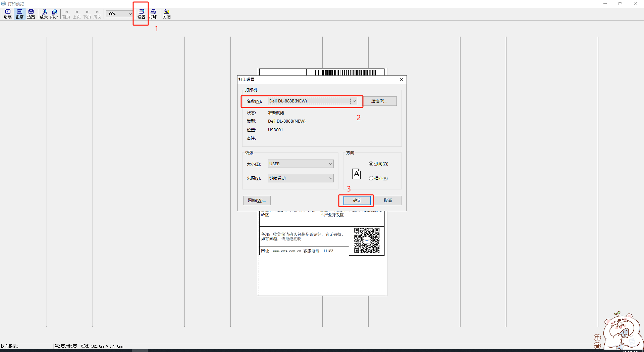Select the 正常 normal view icon
Screen dimensions: 644x352
click(x=20, y=14)
